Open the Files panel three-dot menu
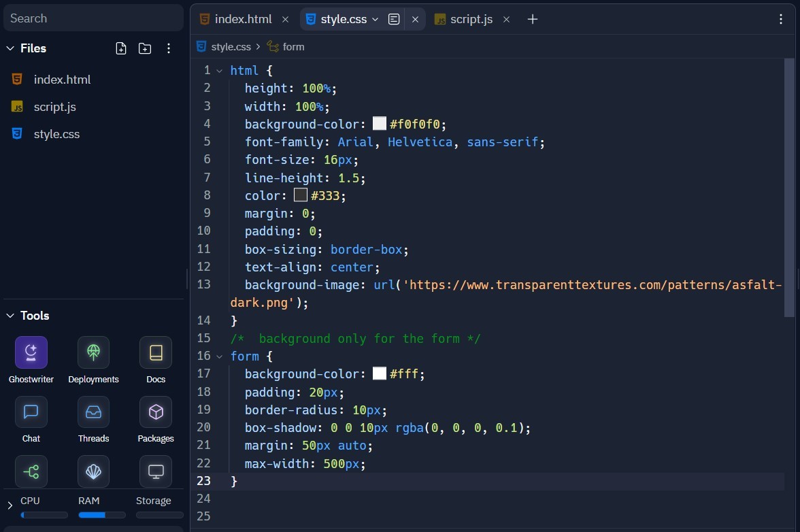 pyautogui.click(x=169, y=48)
